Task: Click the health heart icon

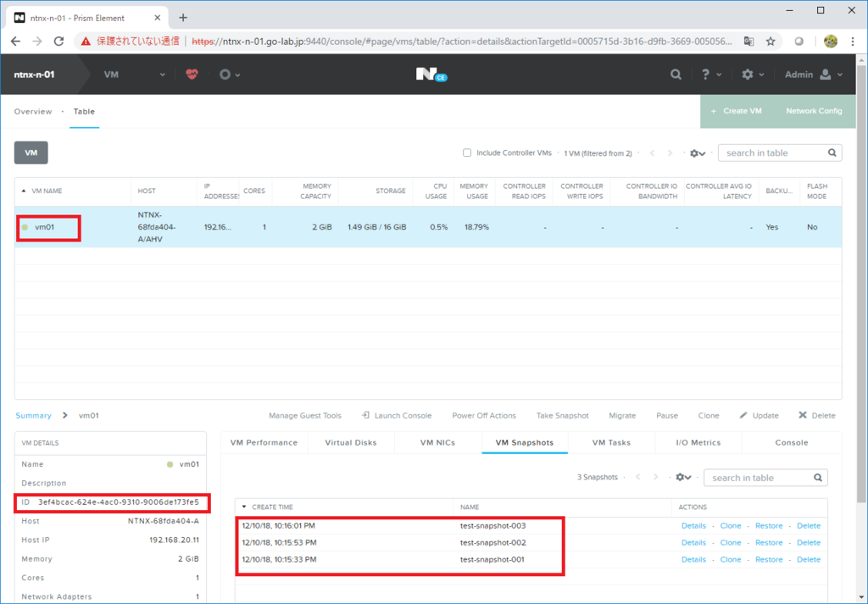Action: (x=192, y=74)
